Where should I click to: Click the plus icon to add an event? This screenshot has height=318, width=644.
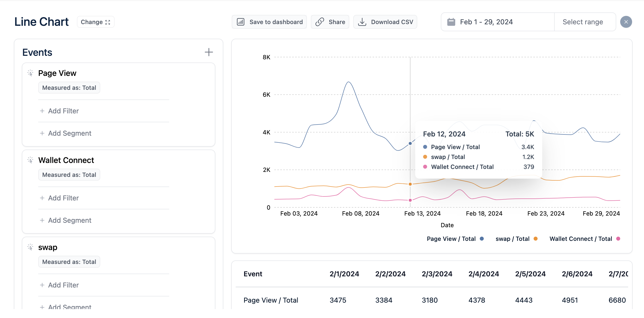click(x=209, y=52)
